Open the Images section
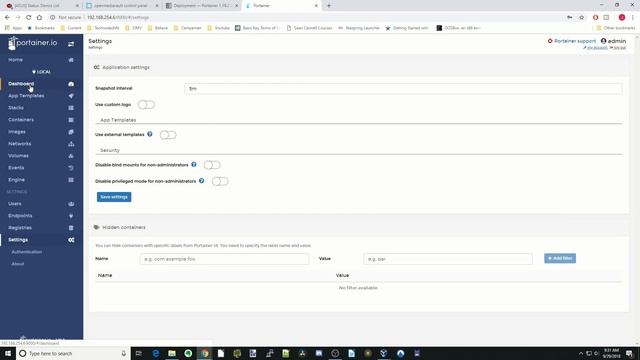This screenshot has width=640, height=360. pyautogui.click(x=17, y=132)
